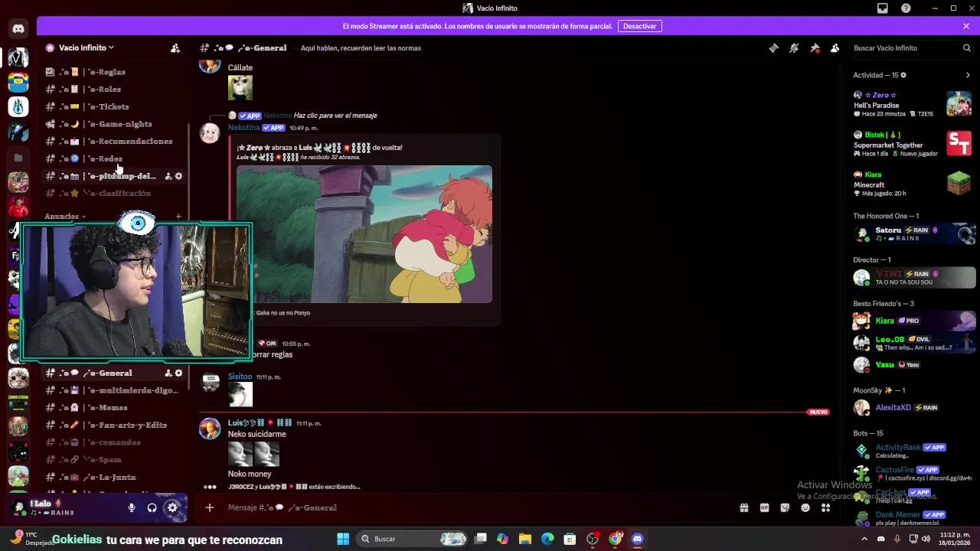Click Haz clic para ver el mensaje
The image size is (980, 551).
(335, 116)
